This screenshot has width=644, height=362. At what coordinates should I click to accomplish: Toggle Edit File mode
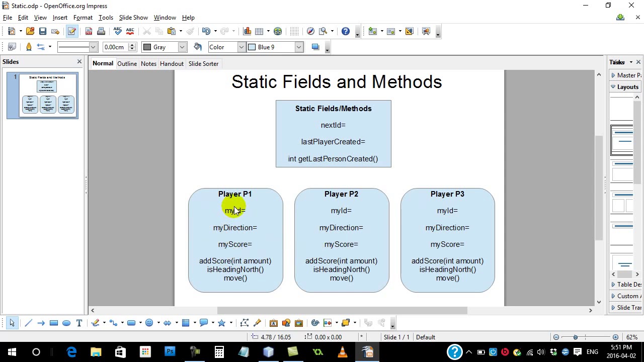71,31
